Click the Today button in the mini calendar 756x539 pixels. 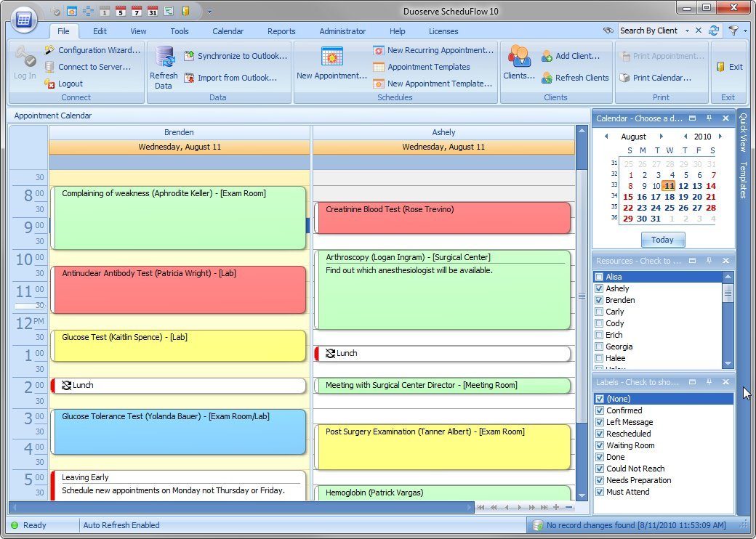662,240
